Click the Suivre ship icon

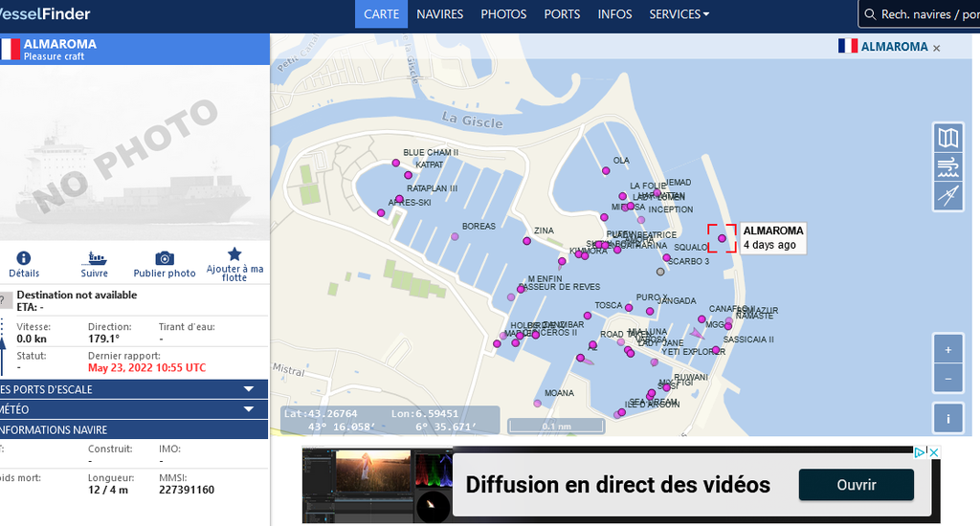pos(95,258)
